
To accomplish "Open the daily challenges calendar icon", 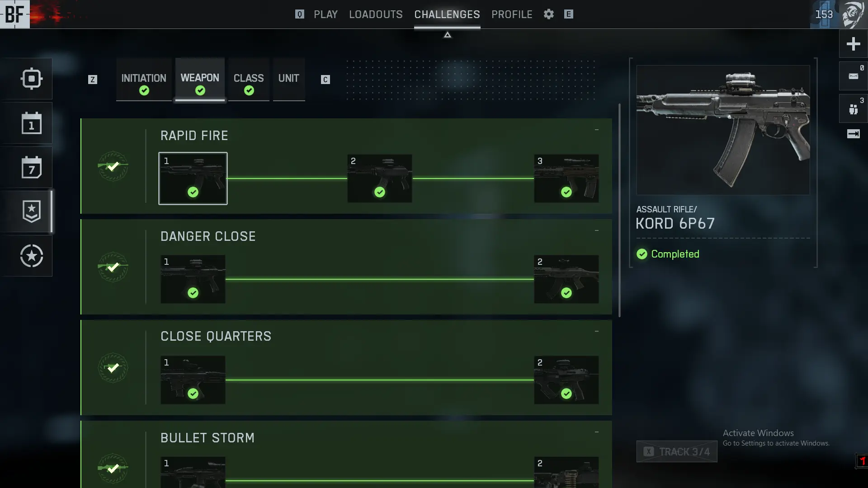I will point(31,123).
